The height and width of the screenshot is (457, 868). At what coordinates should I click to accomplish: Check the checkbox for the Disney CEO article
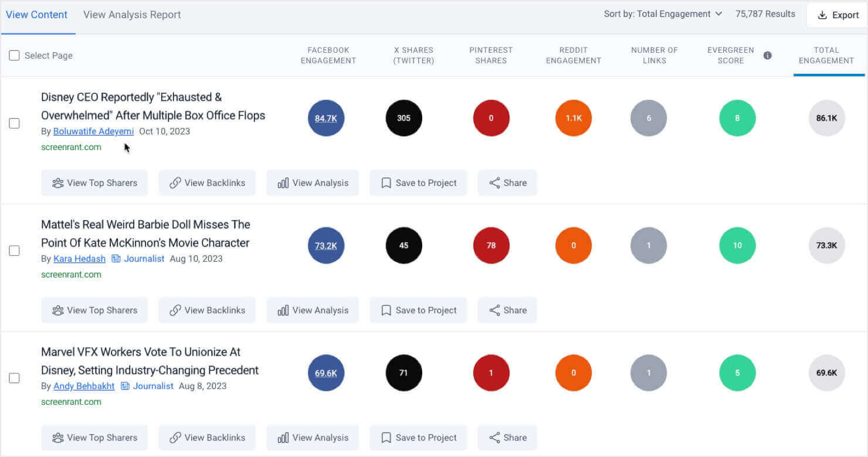pyautogui.click(x=14, y=123)
